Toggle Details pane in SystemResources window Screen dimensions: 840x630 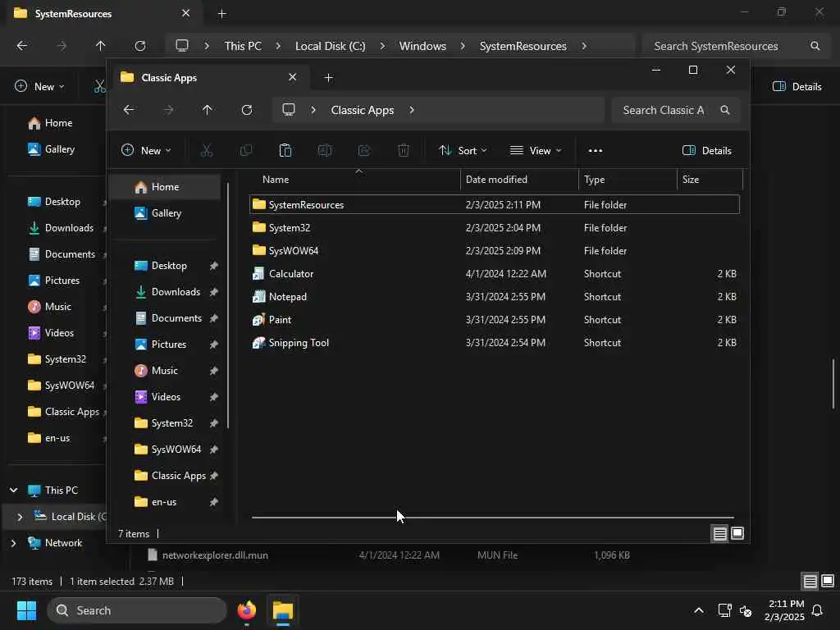797,87
